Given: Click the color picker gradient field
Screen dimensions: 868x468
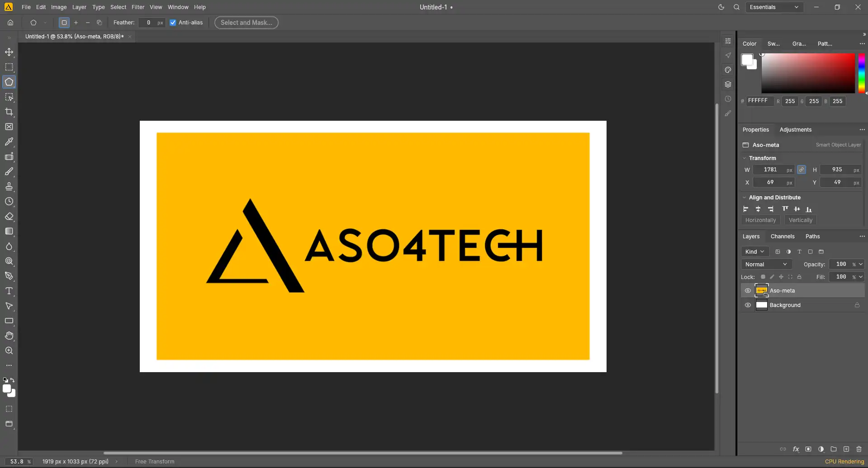Looking at the screenshot, I should [808, 73].
